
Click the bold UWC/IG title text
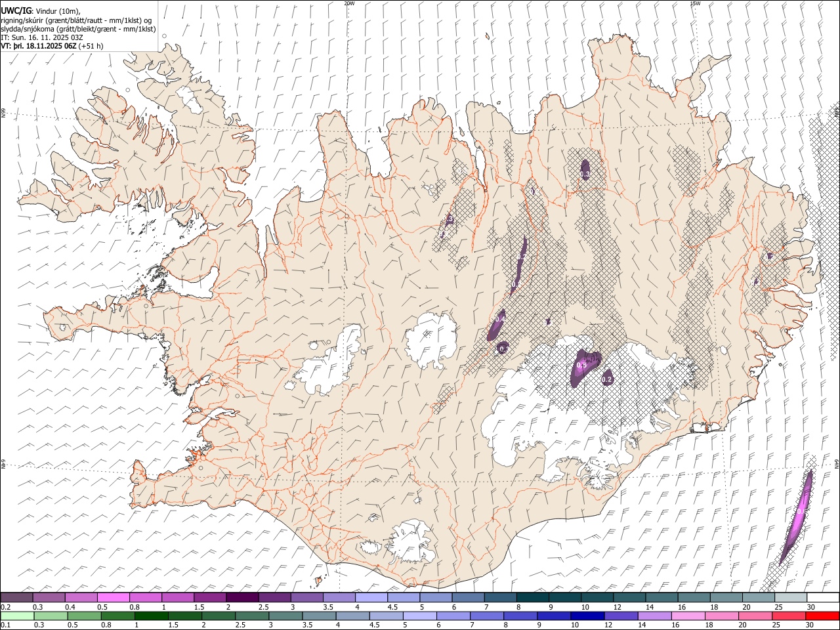pos(16,10)
